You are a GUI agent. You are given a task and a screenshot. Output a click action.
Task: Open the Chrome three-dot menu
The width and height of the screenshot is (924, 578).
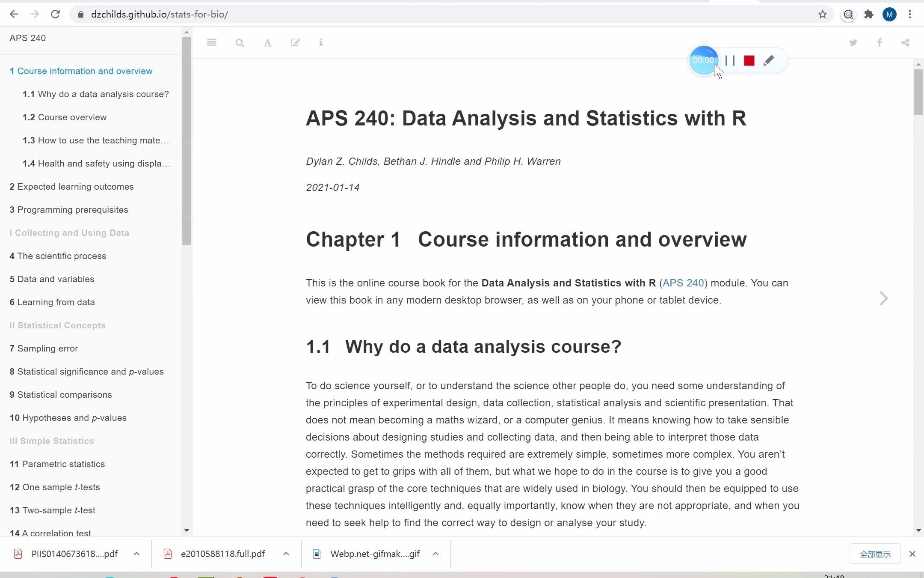(910, 15)
